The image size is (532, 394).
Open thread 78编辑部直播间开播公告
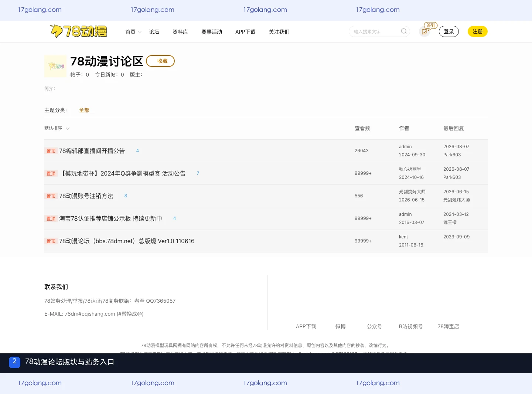point(92,151)
